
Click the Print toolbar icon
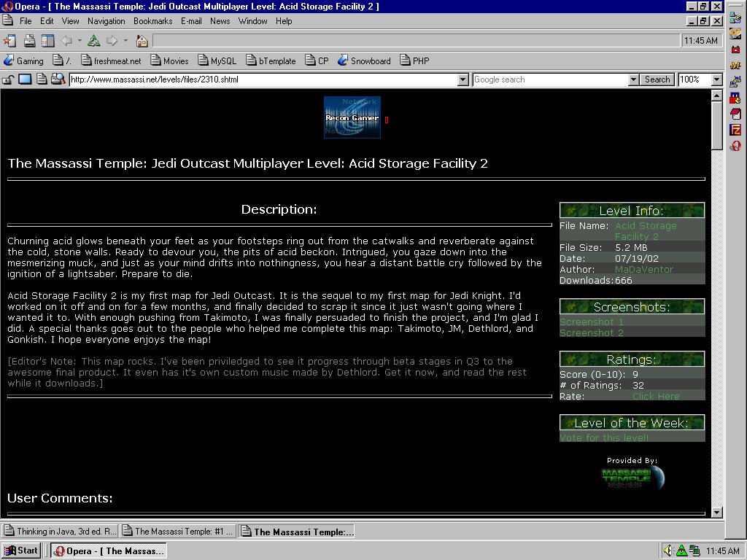(29, 41)
